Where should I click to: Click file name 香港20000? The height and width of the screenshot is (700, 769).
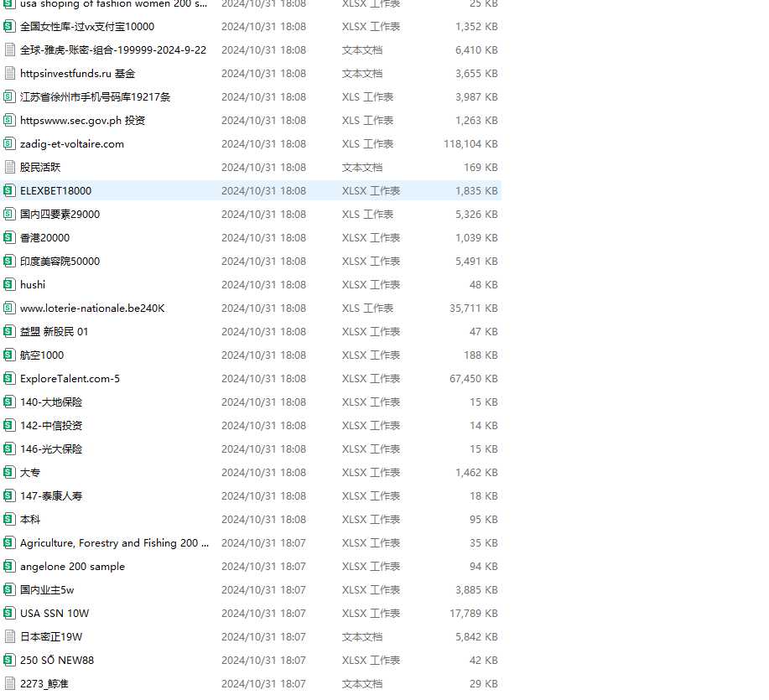tap(44, 238)
